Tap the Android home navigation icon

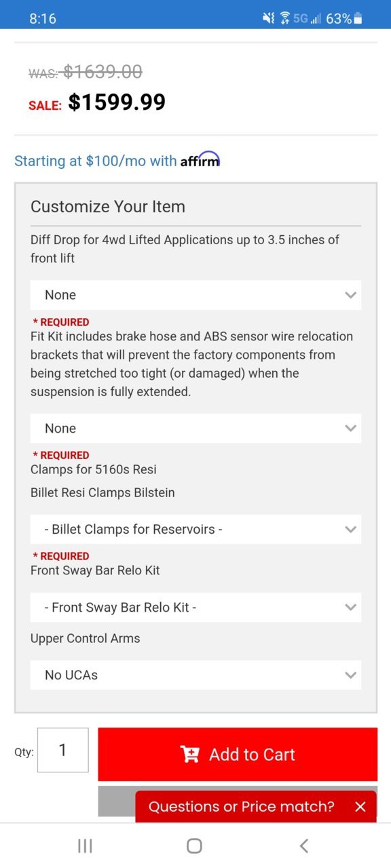(194, 845)
